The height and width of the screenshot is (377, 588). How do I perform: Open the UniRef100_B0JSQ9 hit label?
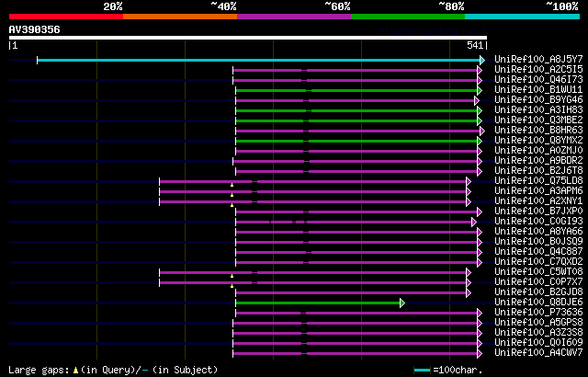click(x=539, y=242)
